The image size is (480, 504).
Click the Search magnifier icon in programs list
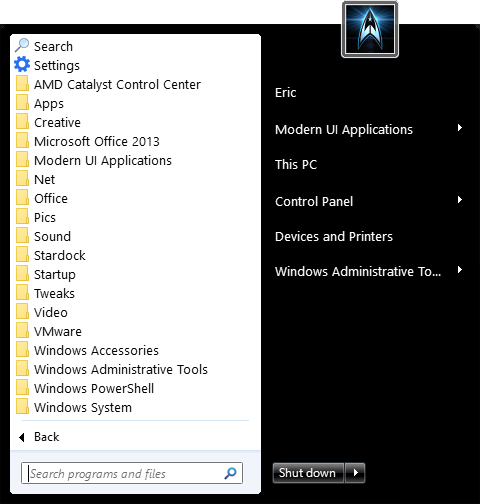22,46
